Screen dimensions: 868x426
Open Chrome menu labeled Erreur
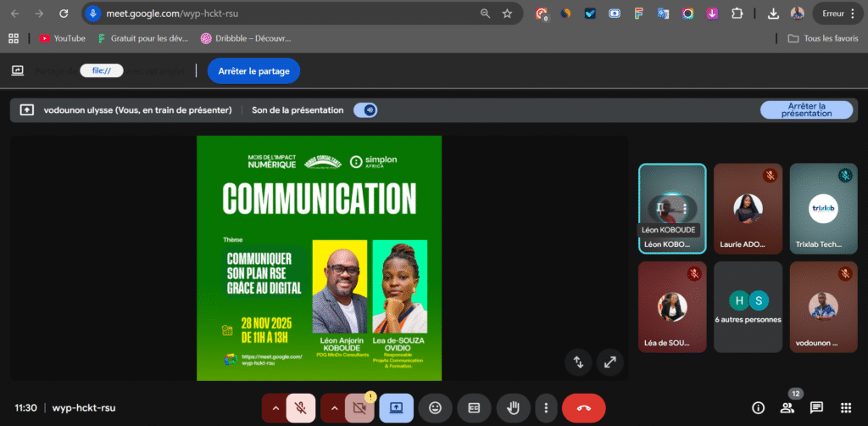click(x=838, y=14)
